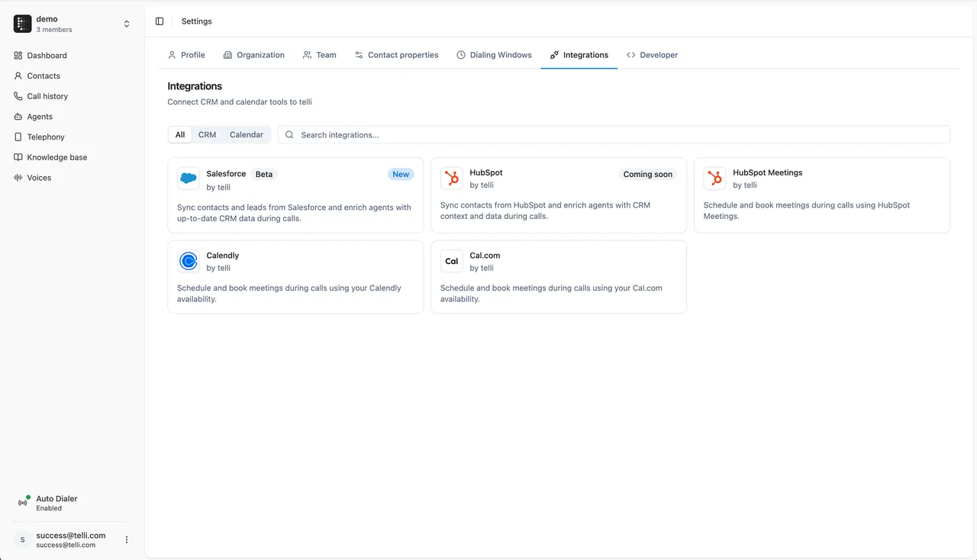This screenshot has width=977, height=560.
Task: Expand the demo workspace switcher chevron
Action: click(x=127, y=24)
